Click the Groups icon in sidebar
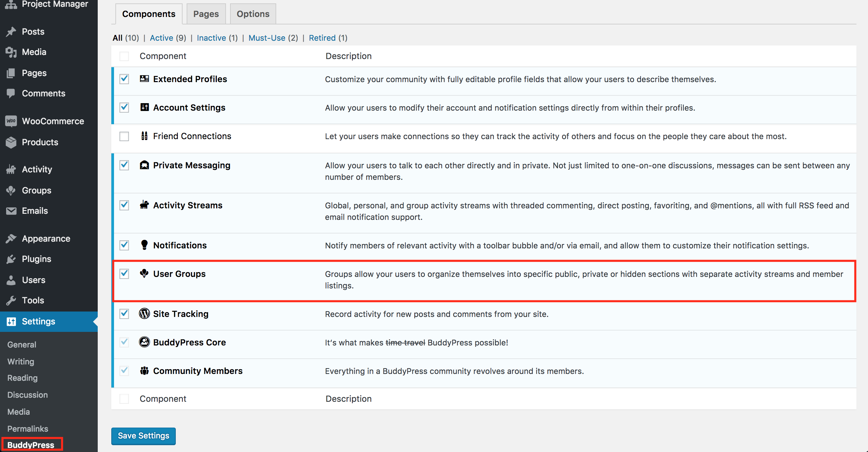Viewport: 868px width, 452px height. [x=11, y=190]
